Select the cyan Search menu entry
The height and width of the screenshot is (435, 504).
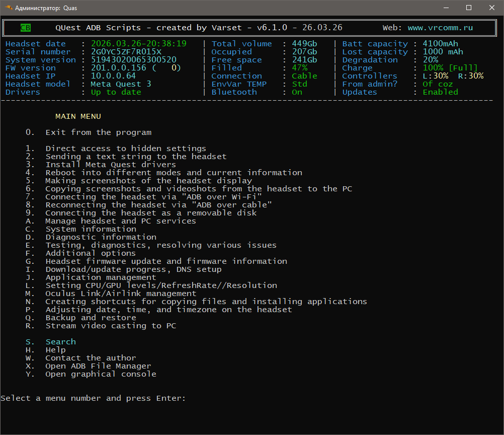[x=51, y=342]
